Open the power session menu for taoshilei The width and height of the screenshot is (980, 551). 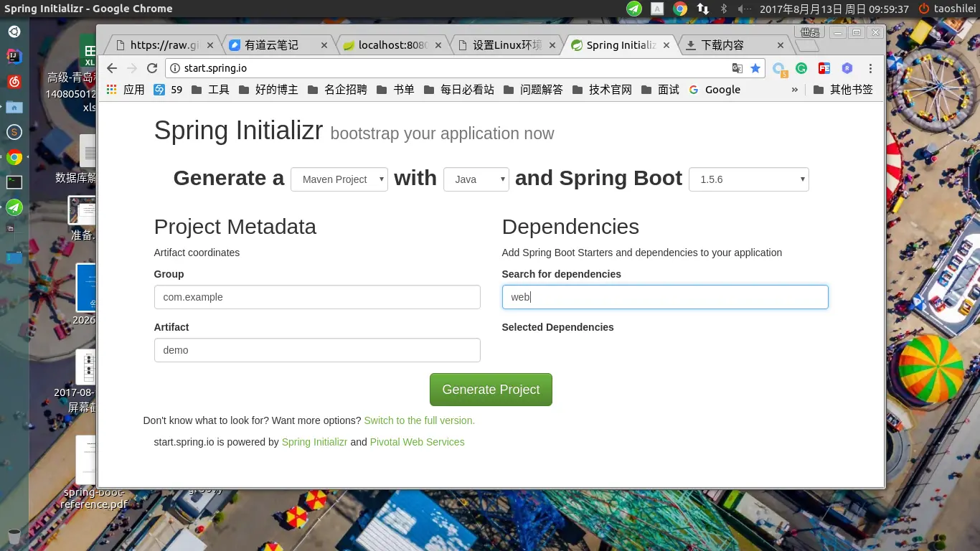(947, 9)
